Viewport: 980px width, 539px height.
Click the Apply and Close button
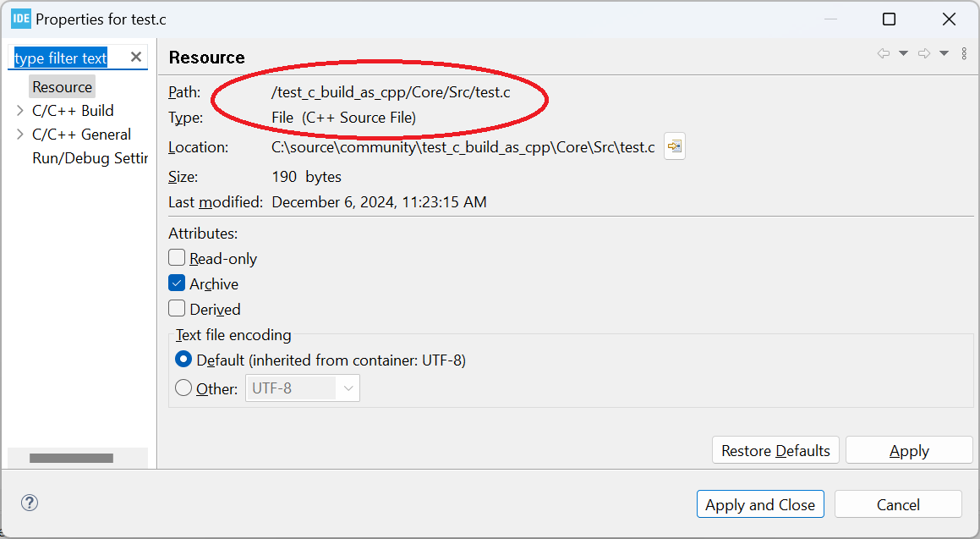pos(759,503)
